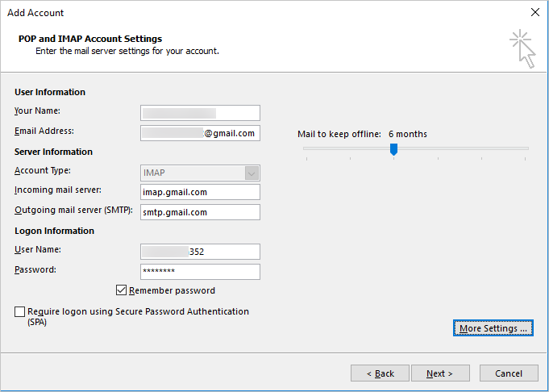Go to the previous step with Back
Image resolution: width=549 pixels, height=392 pixels.
coord(380,373)
